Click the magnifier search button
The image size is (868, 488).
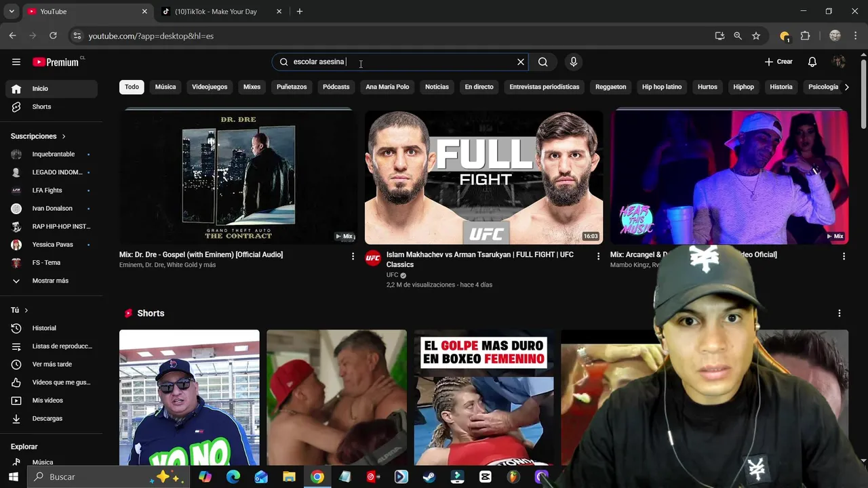[542, 62]
